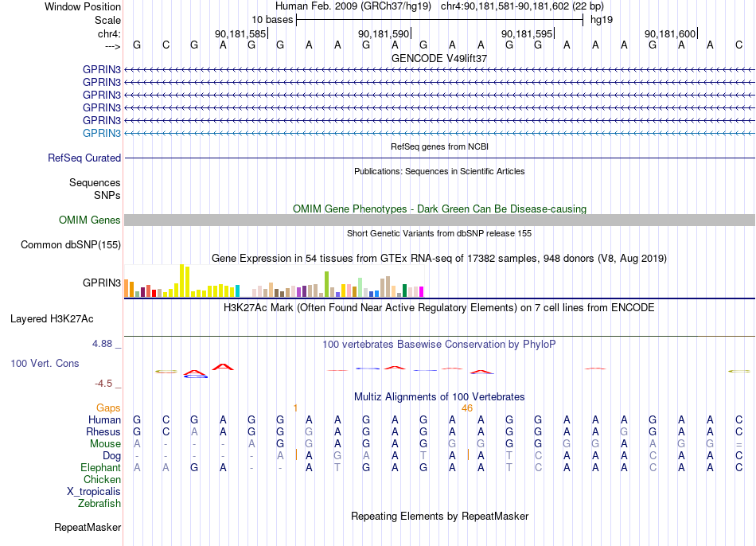Click the blue inverted A PhyloP logo

pyautogui.click(x=195, y=376)
